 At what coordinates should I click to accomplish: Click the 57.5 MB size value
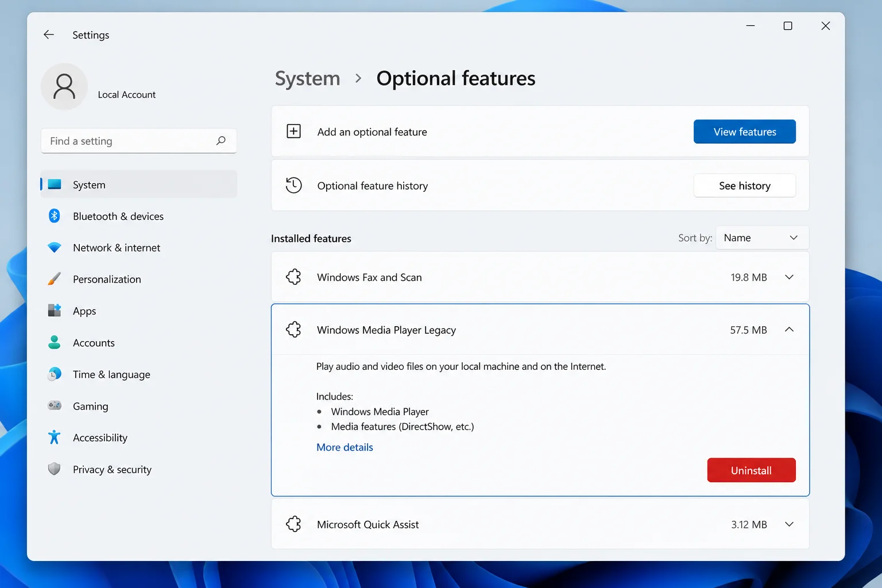[748, 330]
